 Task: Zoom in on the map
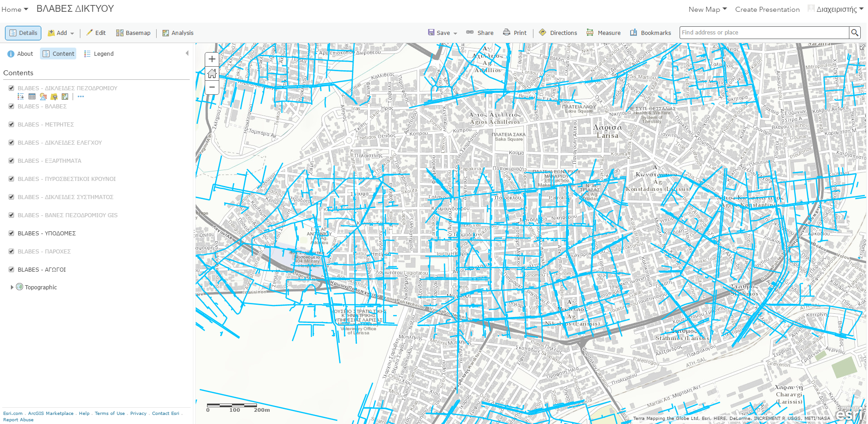pyautogui.click(x=212, y=59)
